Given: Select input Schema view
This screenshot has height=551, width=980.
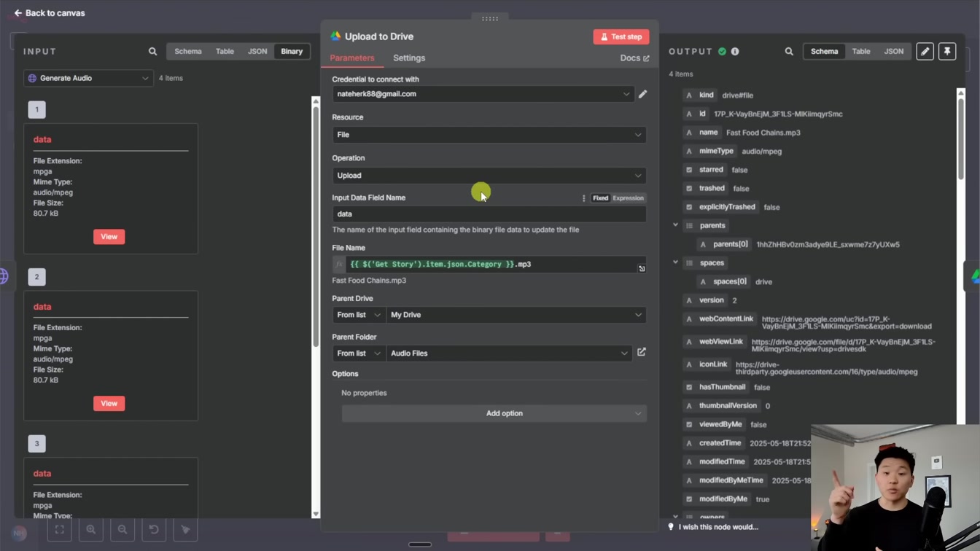Looking at the screenshot, I should [x=188, y=52].
